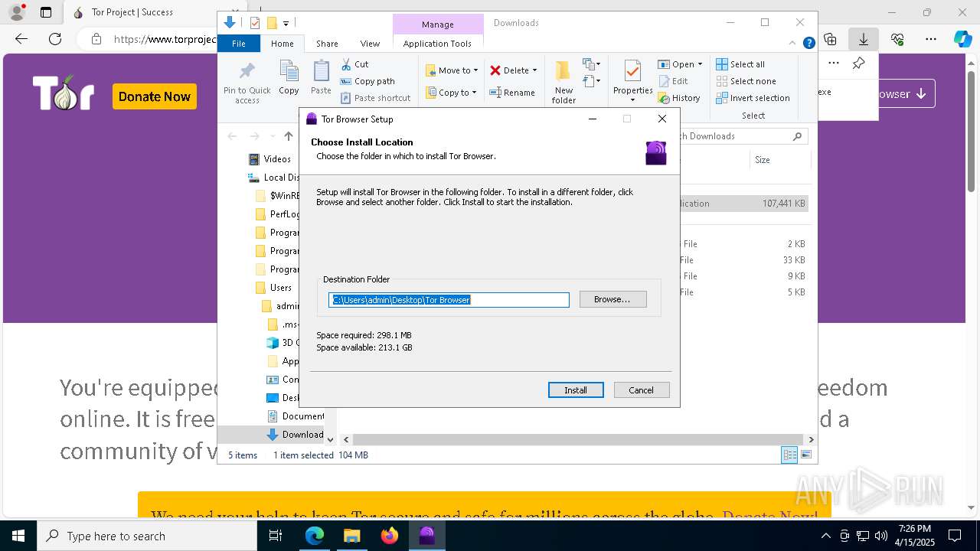Click the Edge Copilot icon
980x551 pixels.
(963, 39)
